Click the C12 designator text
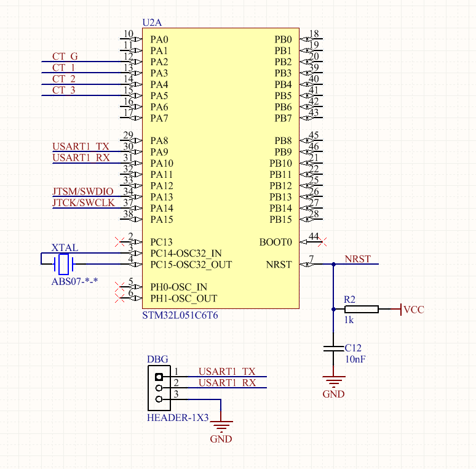 353,348
